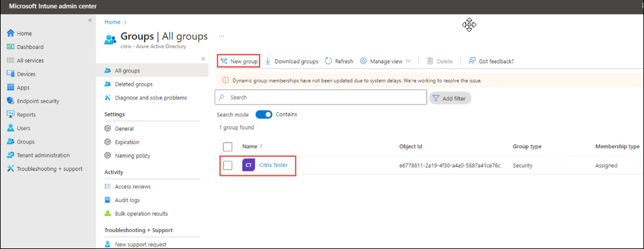Open the Dashboard icon in the left navigation
Viewport: 644px width, 249px height.
pyautogui.click(x=11, y=47)
